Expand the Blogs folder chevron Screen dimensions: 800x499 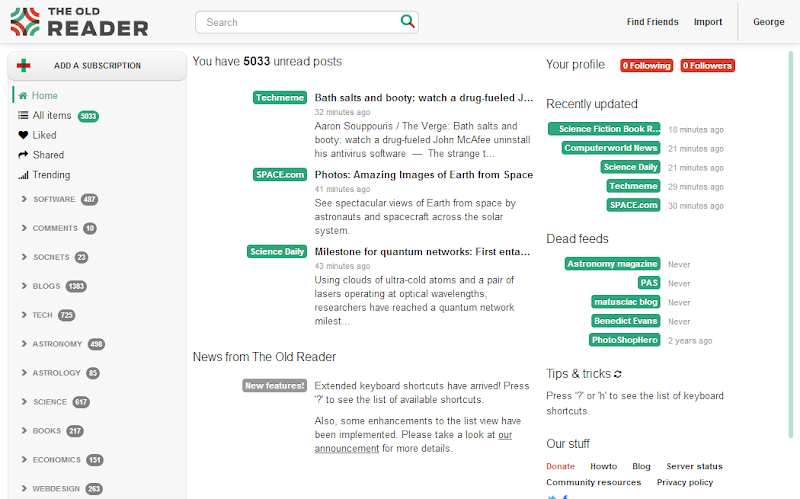[x=23, y=286]
